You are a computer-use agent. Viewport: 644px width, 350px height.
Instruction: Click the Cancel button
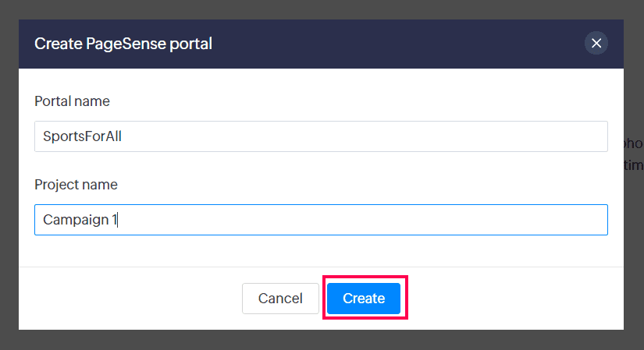(x=280, y=299)
